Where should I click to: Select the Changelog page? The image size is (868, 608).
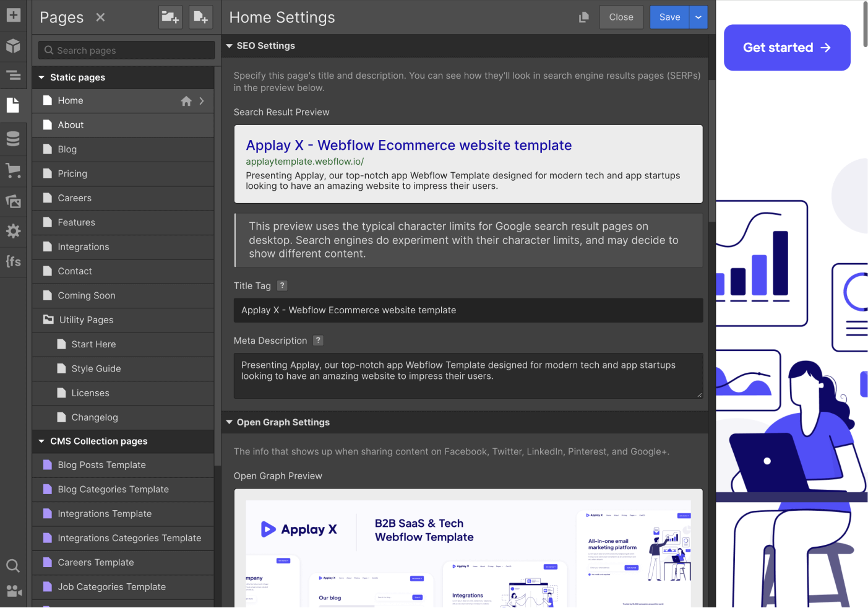point(123,417)
